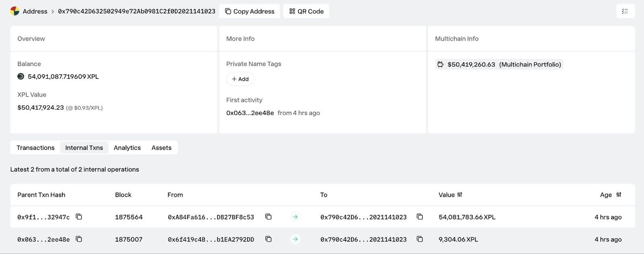Copy the From address 0x6f419c4B...b1EA2792DD
The width and height of the screenshot is (644, 254).
click(268, 239)
